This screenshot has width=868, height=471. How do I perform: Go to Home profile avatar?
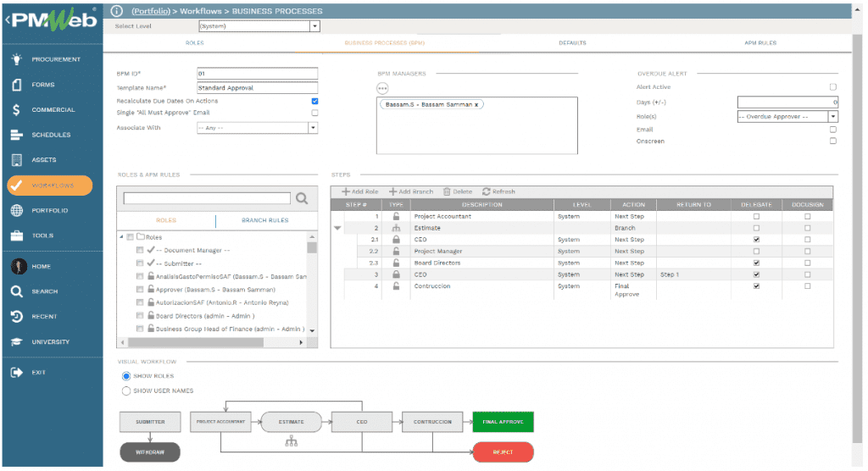pos(19,266)
